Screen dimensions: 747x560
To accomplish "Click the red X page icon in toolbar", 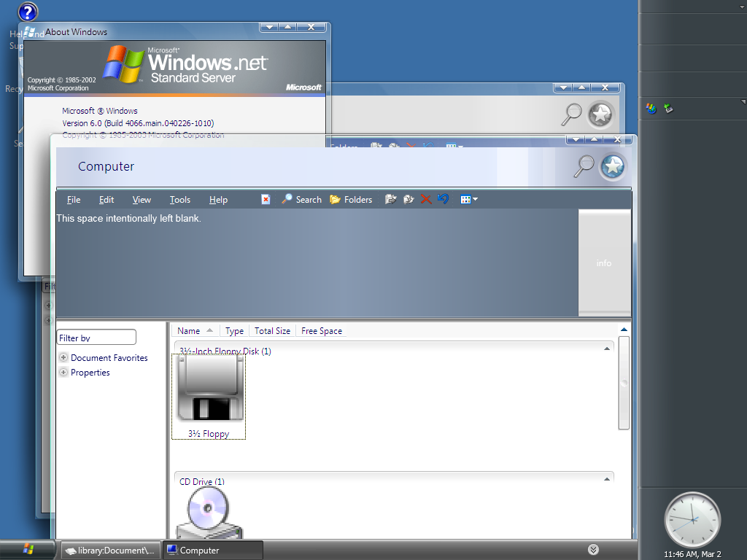I will (266, 199).
